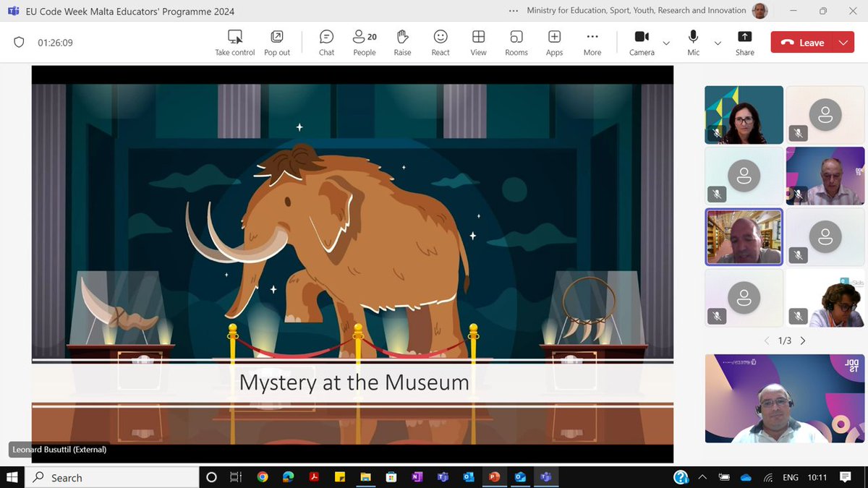The height and width of the screenshot is (488, 868).
Task: Expand the Leave button options
Action: (x=842, y=42)
